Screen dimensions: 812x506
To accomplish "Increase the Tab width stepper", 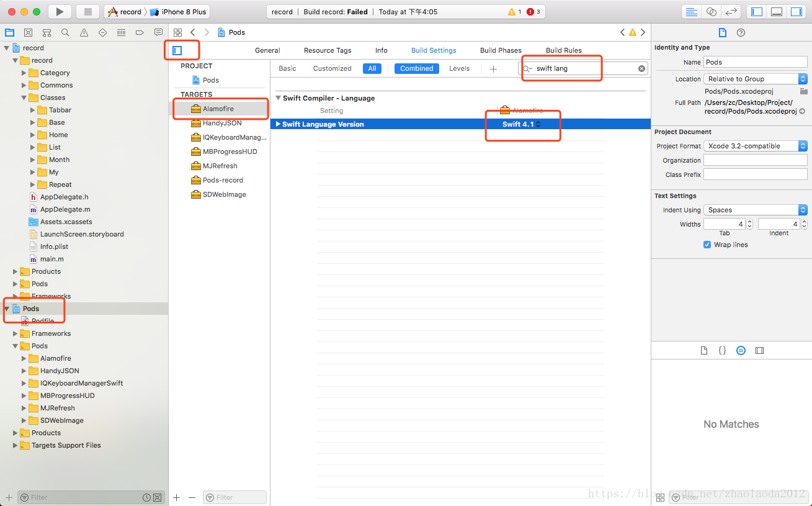I will 749,222.
